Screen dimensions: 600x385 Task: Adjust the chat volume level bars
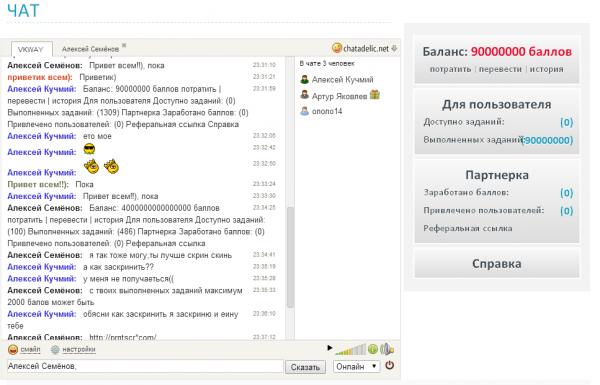350,349
